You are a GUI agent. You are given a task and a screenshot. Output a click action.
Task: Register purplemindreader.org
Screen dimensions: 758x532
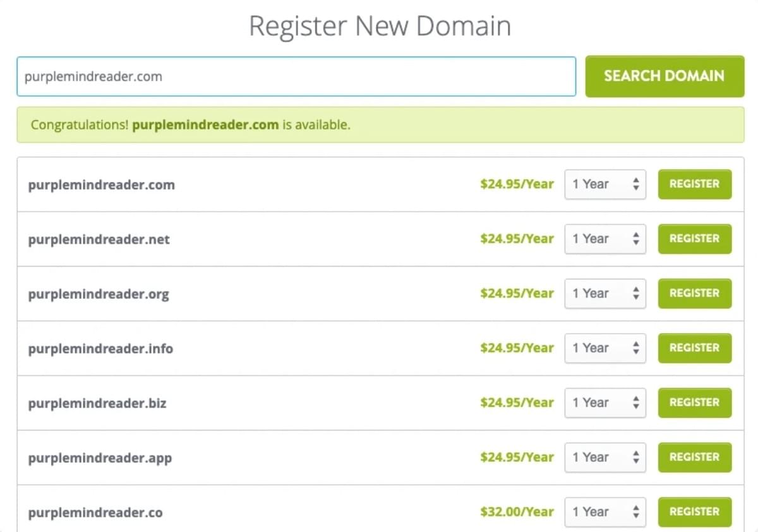(x=694, y=293)
